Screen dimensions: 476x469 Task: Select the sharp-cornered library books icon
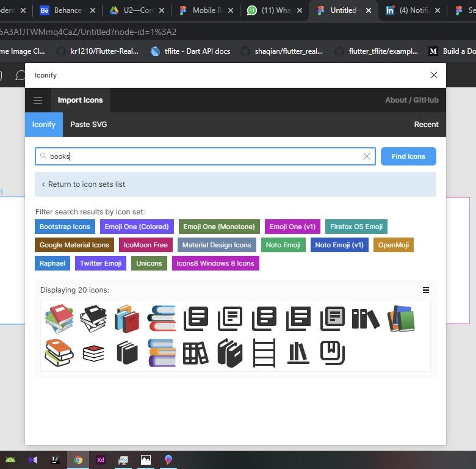298,319
